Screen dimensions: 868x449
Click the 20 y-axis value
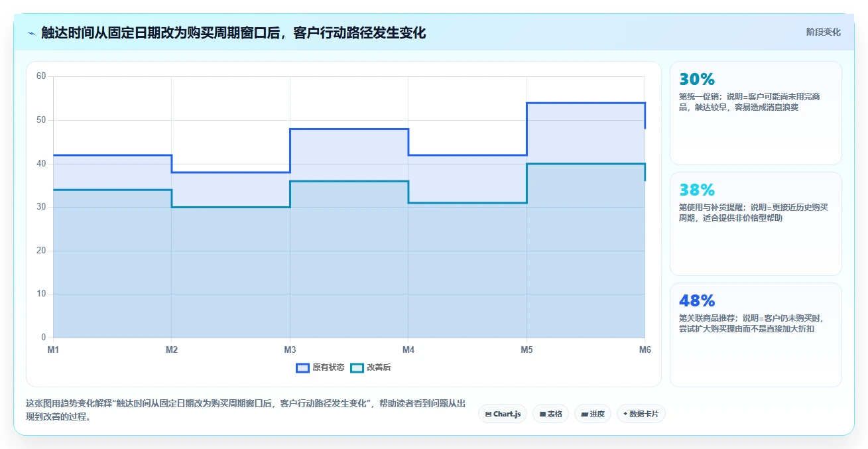click(x=41, y=251)
